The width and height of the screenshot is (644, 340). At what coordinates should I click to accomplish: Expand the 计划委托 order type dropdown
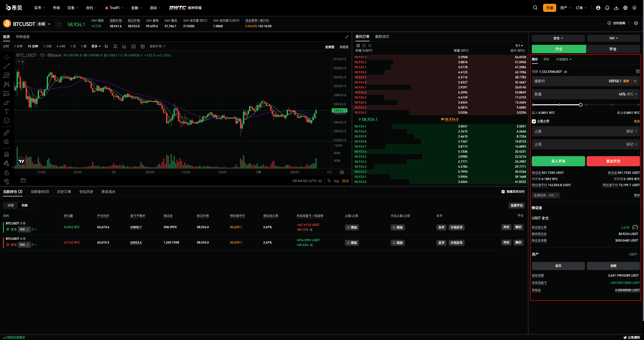[x=564, y=59]
